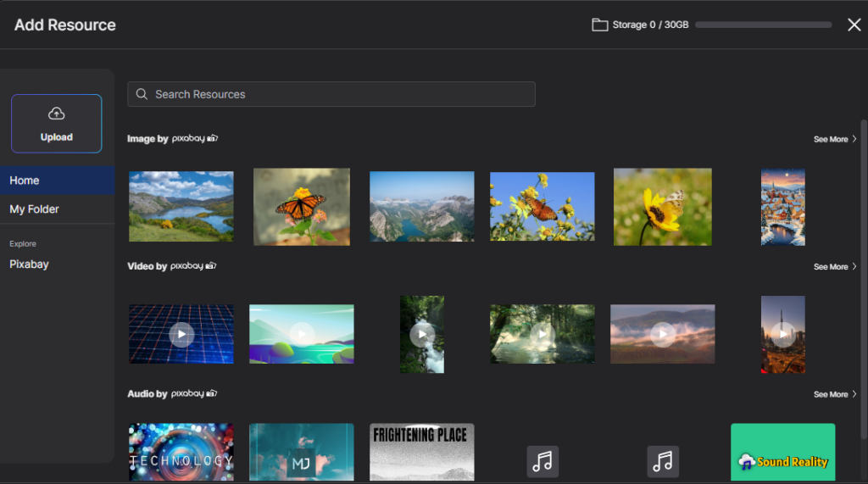The height and width of the screenshot is (484, 868).
Task: Play the misty forest stream video
Action: coord(542,334)
